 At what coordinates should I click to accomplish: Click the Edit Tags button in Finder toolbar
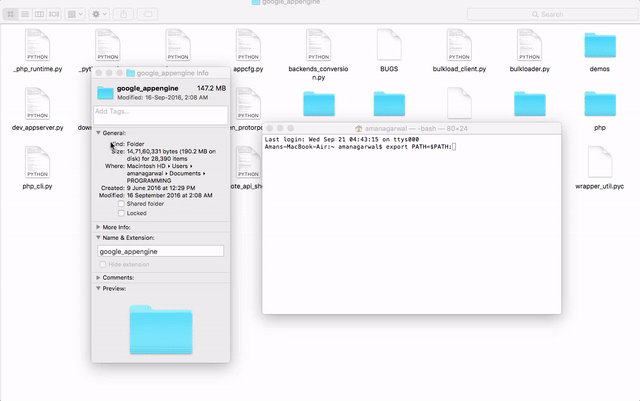click(x=148, y=14)
